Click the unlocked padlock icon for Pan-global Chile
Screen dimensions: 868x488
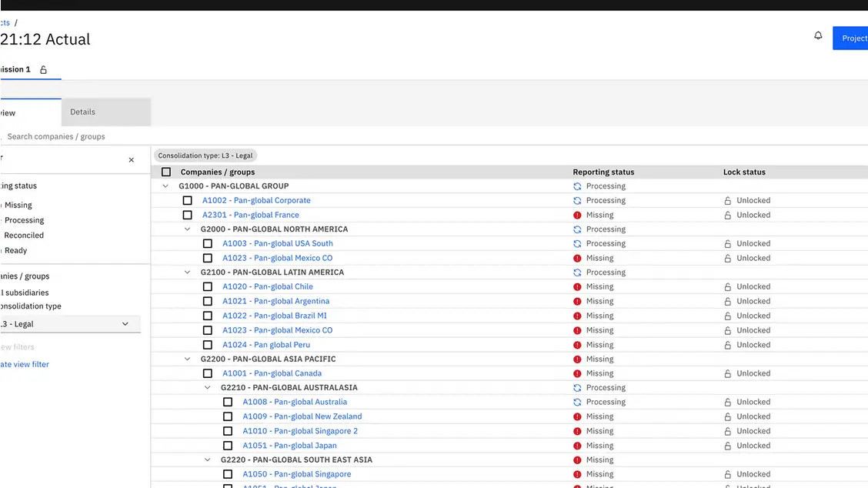pyautogui.click(x=727, y=287)
